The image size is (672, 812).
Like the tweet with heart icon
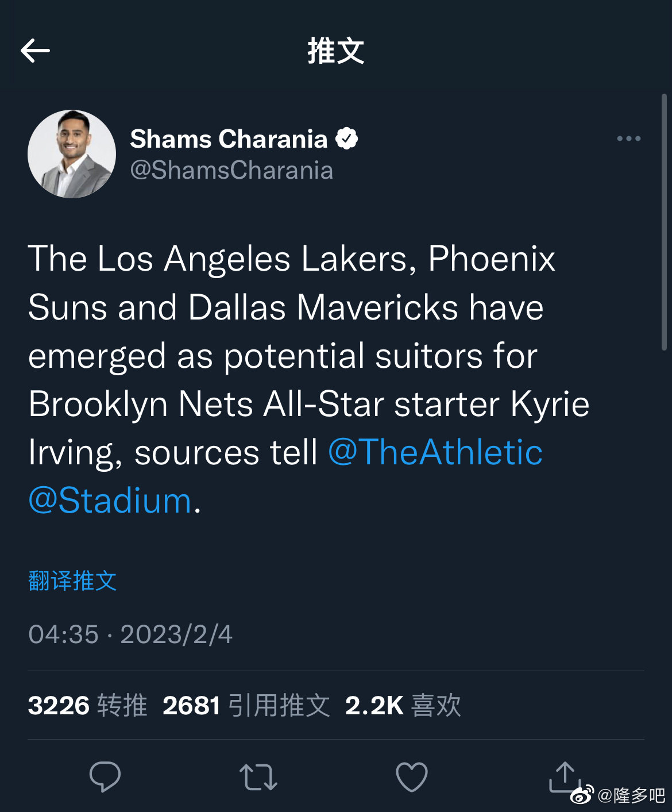[x=412, y=777]
